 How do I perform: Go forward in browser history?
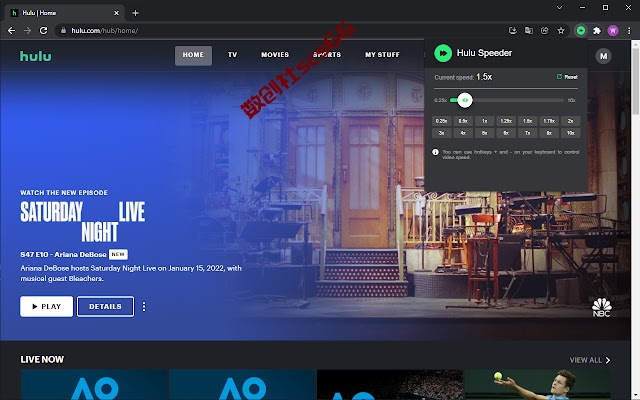pos(27,31)
